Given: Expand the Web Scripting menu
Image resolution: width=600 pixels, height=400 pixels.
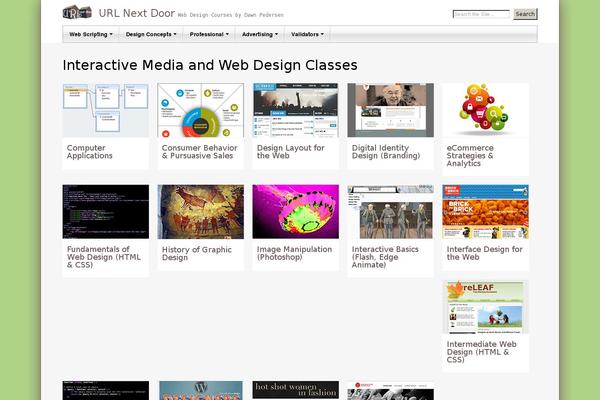Looking at the screenshot, I should [x=91, y=34].
